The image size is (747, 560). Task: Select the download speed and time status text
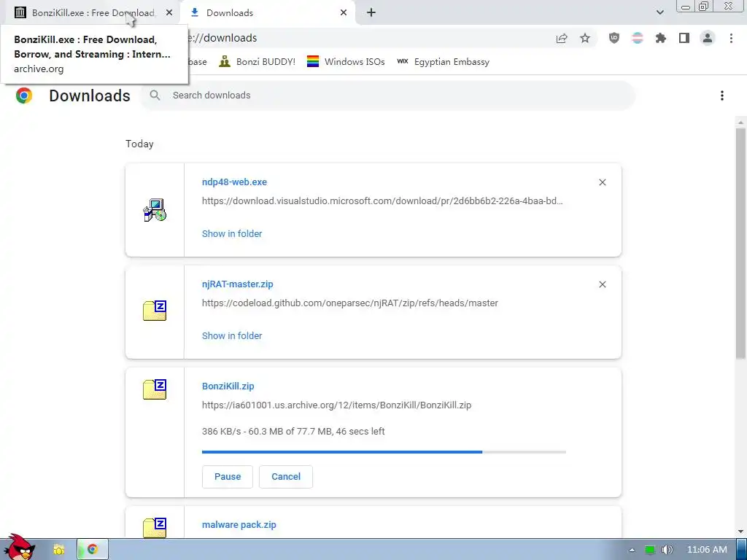(293, 432)
